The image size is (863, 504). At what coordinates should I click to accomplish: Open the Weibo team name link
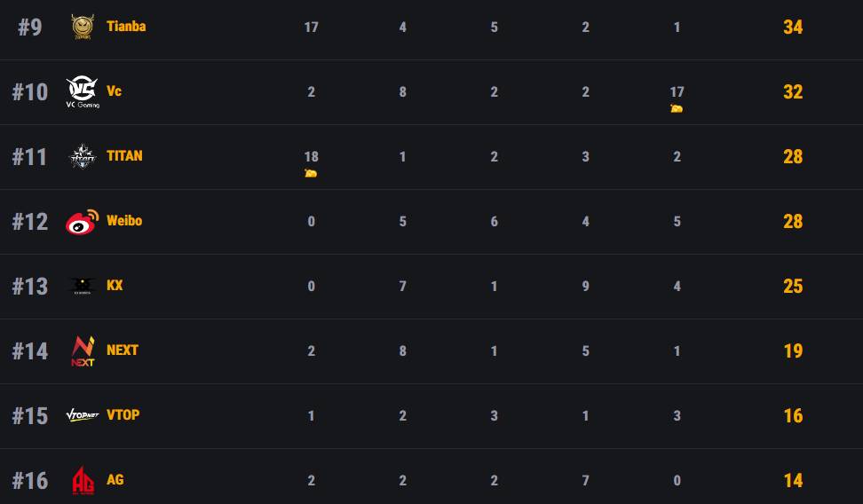point(124,221)
